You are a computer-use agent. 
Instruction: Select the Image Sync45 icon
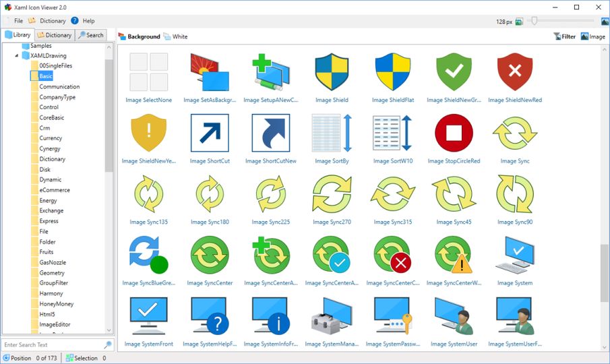[454, 194]
